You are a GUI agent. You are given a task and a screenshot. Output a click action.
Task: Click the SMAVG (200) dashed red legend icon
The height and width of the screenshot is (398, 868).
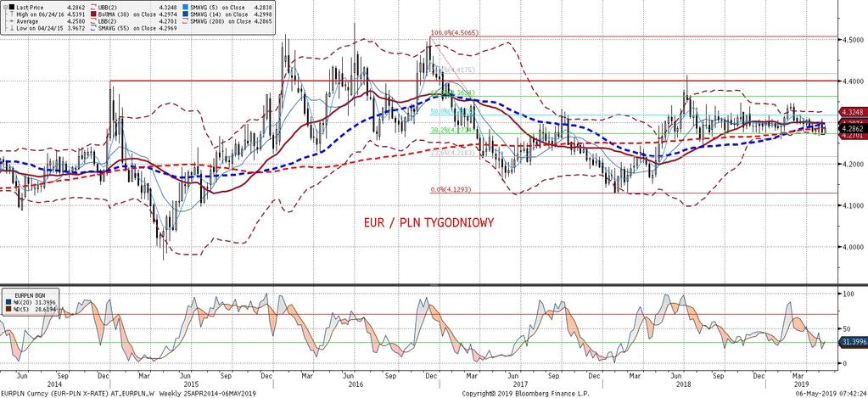186,21
